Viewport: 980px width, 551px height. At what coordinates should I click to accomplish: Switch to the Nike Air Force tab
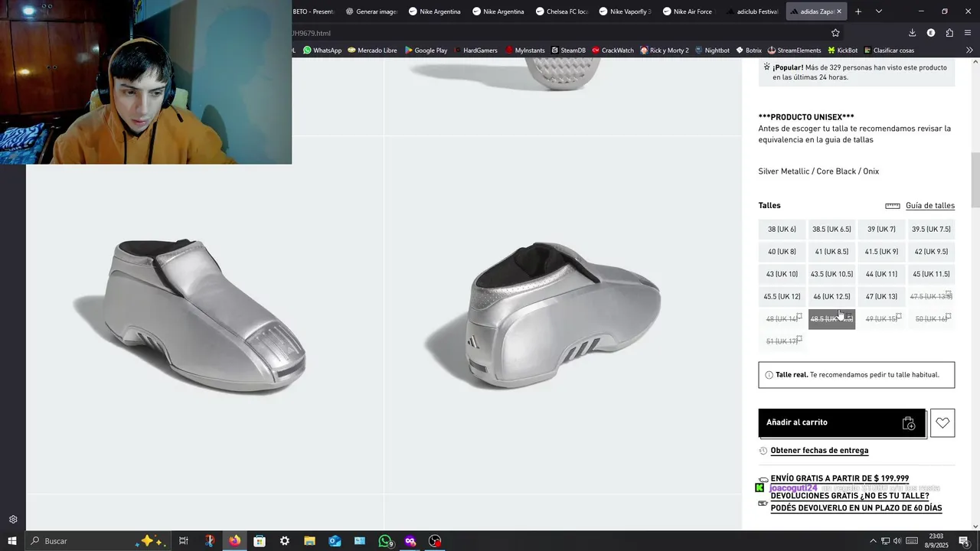tap(688, 11)
